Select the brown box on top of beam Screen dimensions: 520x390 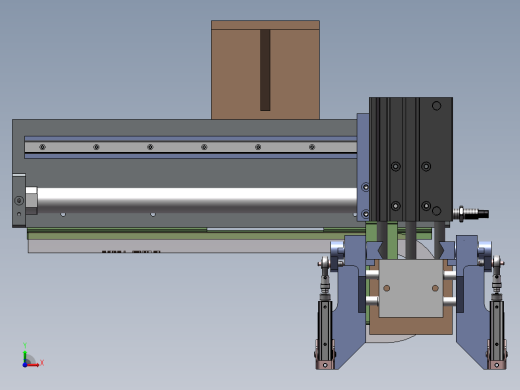pos(265,70)
